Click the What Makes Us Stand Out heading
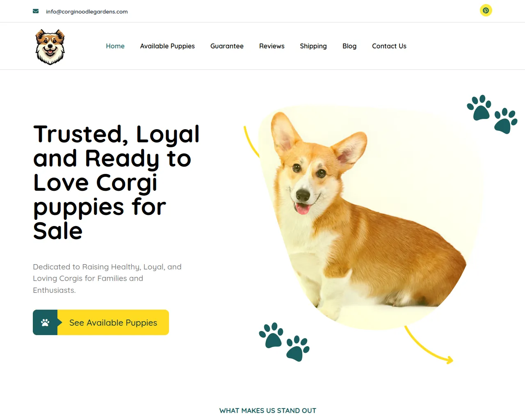The height and width of the screenshot is (420, 525). coord(268,411)
